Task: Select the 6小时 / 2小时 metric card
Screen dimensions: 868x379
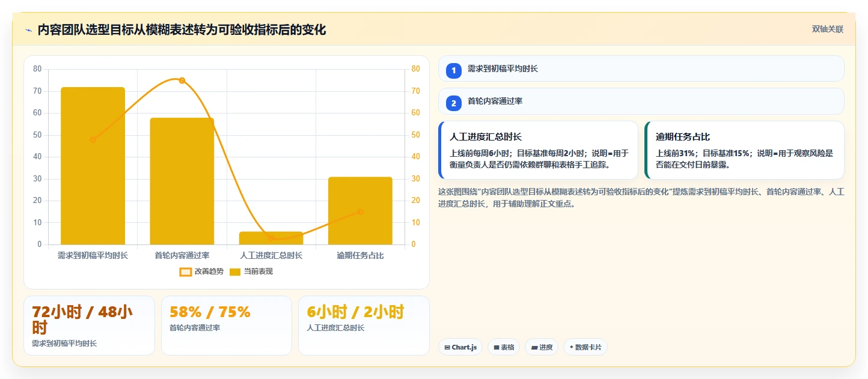Action: (x=364, y=326)
